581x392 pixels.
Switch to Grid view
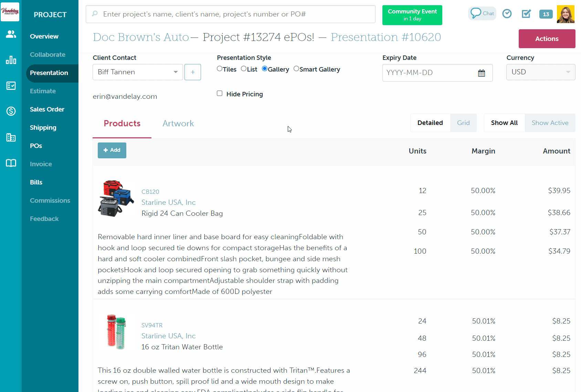click(463, 123)
